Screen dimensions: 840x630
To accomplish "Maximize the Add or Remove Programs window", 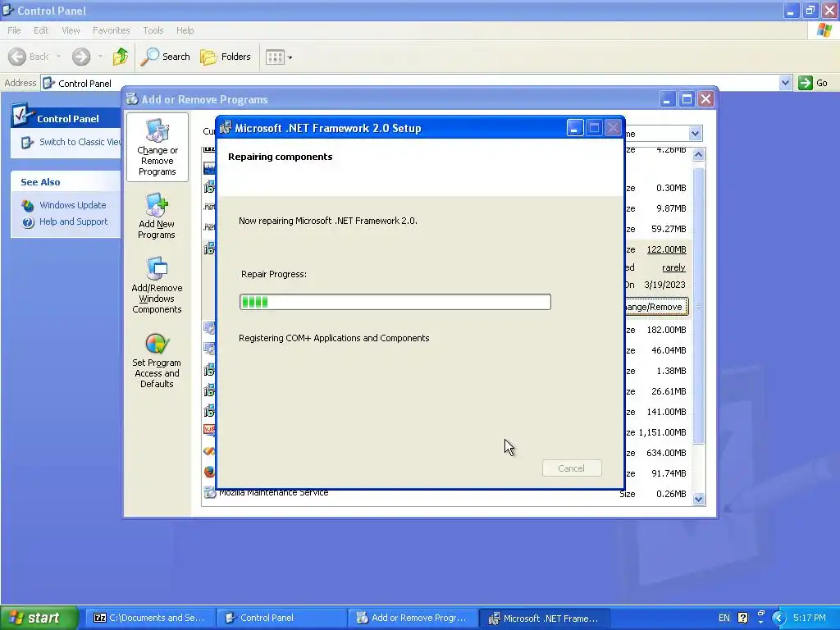I will point(687,99).
